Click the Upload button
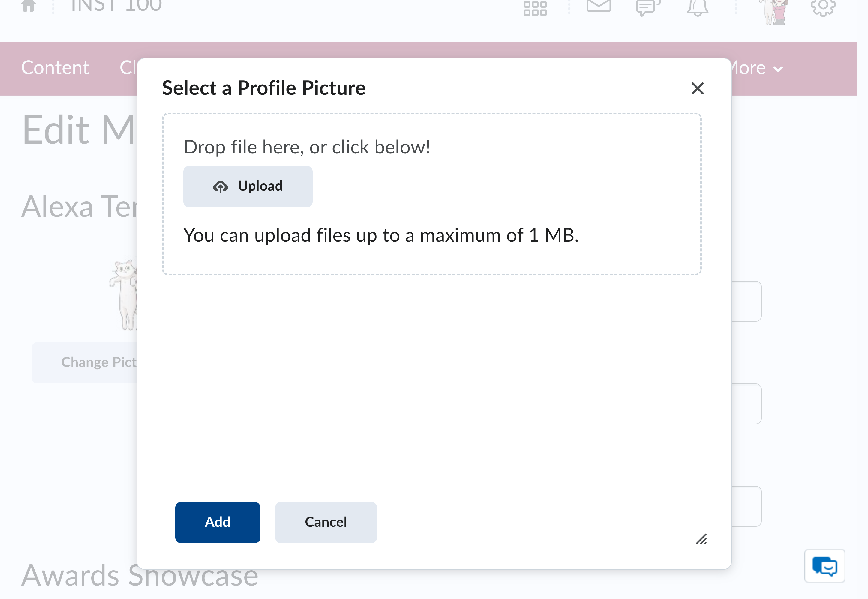Screen dimensions: 868x599 248,186
